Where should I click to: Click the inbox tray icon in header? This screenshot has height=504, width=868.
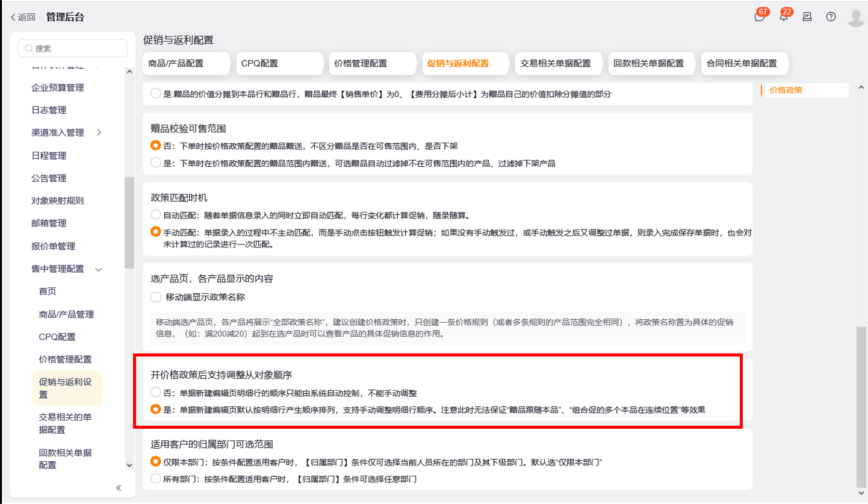(x=807, y=17)
